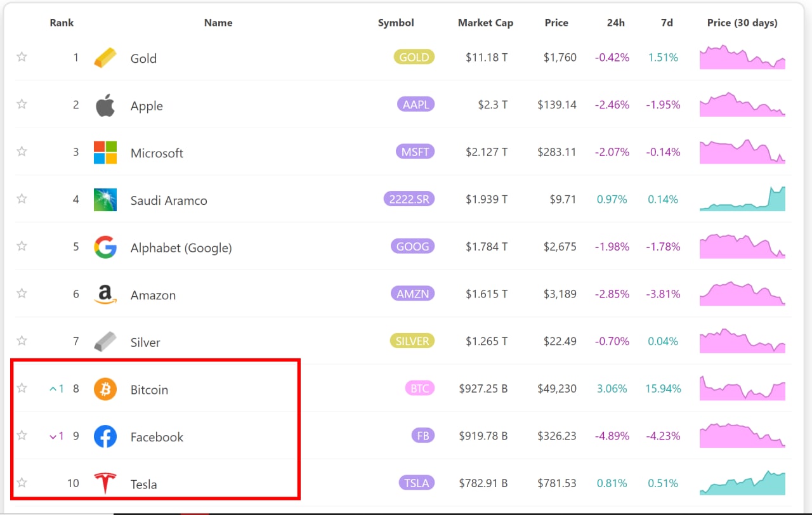The height and width of the screenshot is (515, 812).
Task: Open Apple's 30-day price chart
Action: coord(742,105)
